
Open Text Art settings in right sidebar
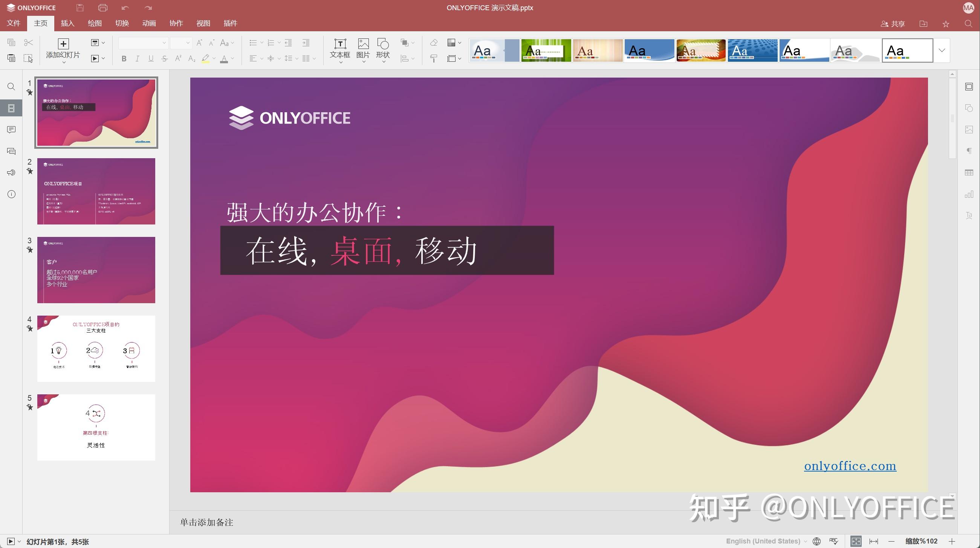point(969,216)
